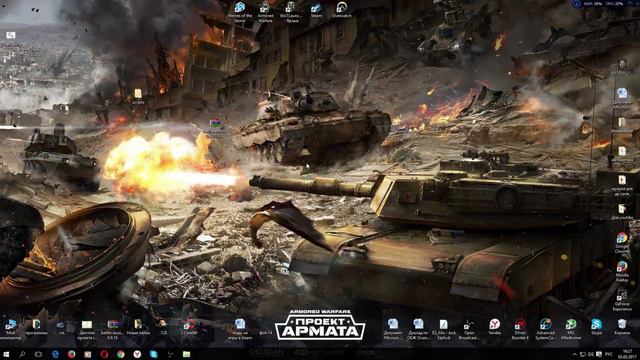
Task: Open volume control in system tray
Action: click(591, 354)
